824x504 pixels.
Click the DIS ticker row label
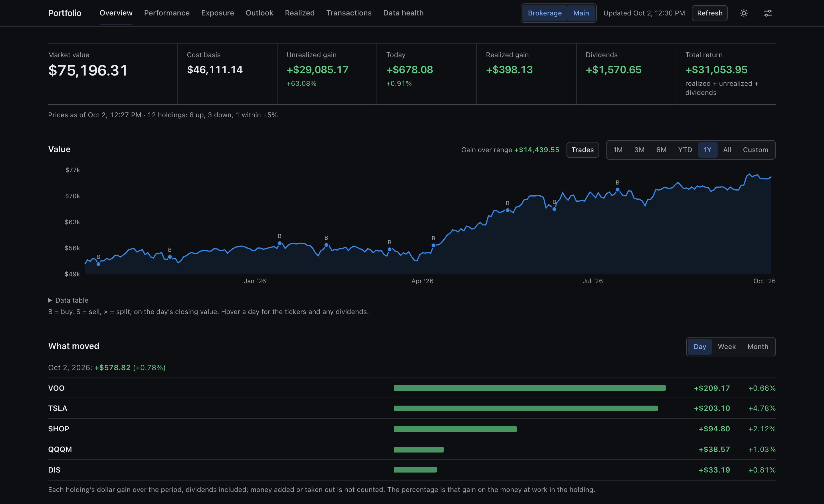click(54, 470)
